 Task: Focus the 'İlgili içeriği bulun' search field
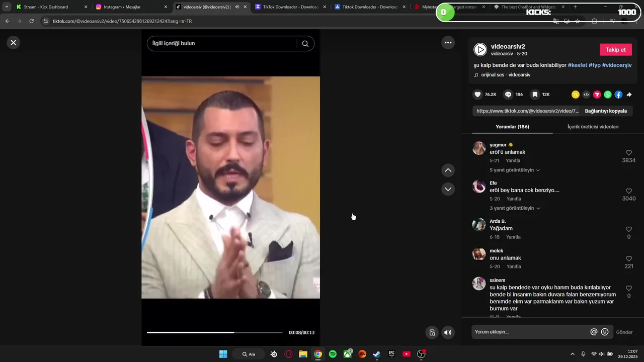pos(222,44)
